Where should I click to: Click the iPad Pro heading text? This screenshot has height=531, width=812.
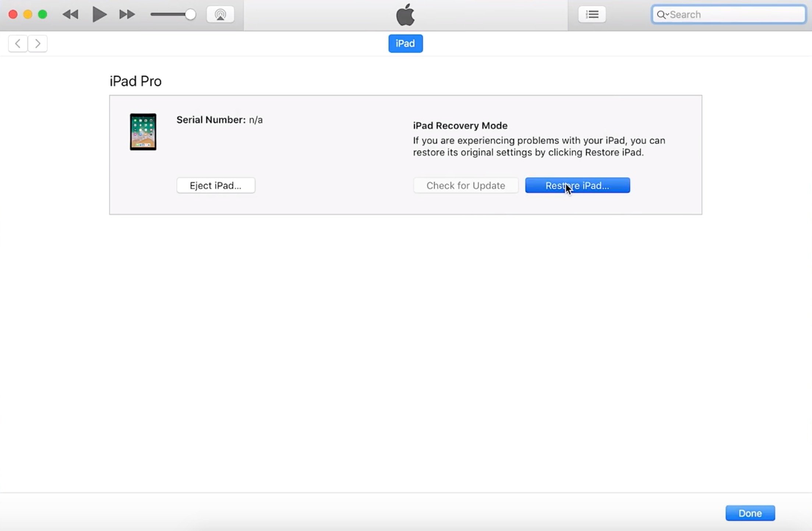[135, 81]
